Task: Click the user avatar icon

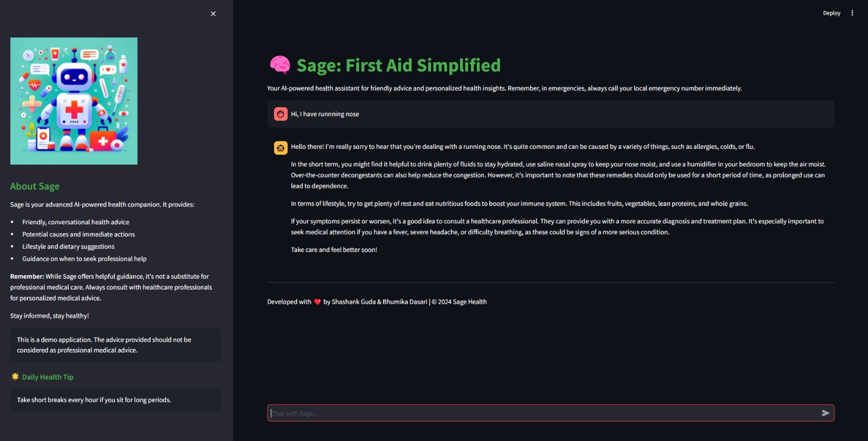Action: (280, 114)
